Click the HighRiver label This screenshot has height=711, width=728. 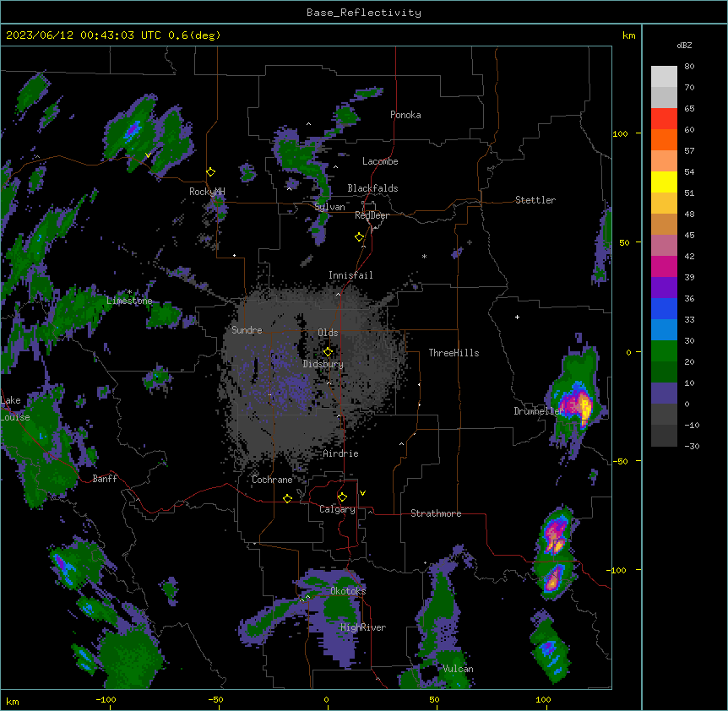coord(363,627)
